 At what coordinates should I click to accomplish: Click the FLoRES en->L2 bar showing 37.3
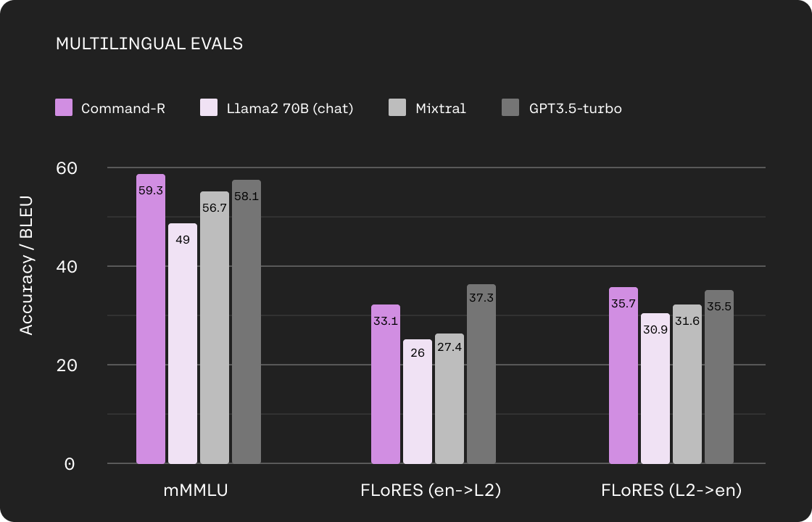(481, 374)
